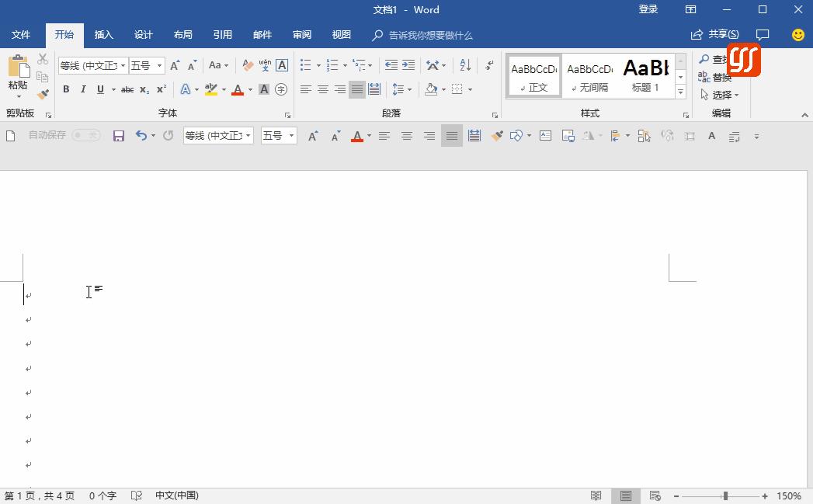Image resolution: width=813 pixels, height=504 pixels.
Task: Click the Cut scissors icon
Action: pyautogui.click(x=43, y=60)
